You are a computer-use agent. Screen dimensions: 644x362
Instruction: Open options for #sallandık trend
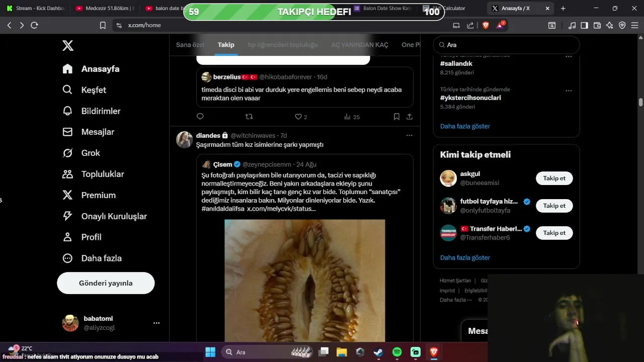(x=569, y=56)
